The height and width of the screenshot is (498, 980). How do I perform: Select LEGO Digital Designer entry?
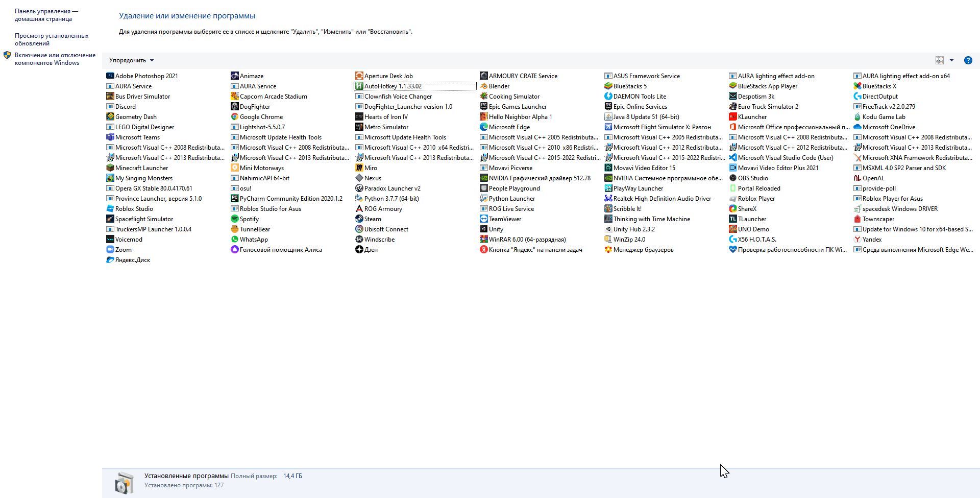[x=140, y=127]
